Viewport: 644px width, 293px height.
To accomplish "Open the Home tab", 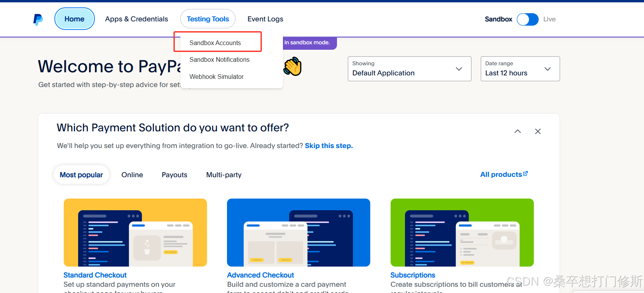I will [x=75, y=19].
